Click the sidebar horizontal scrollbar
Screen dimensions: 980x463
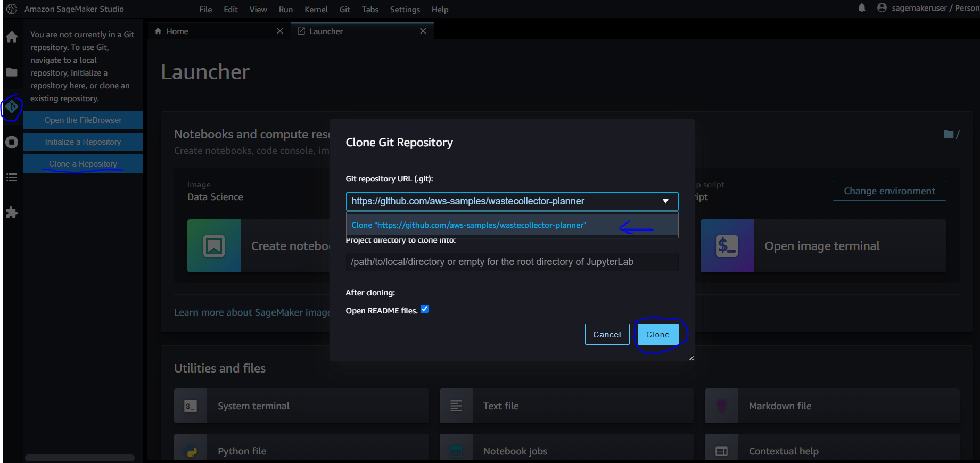(80, 458)
